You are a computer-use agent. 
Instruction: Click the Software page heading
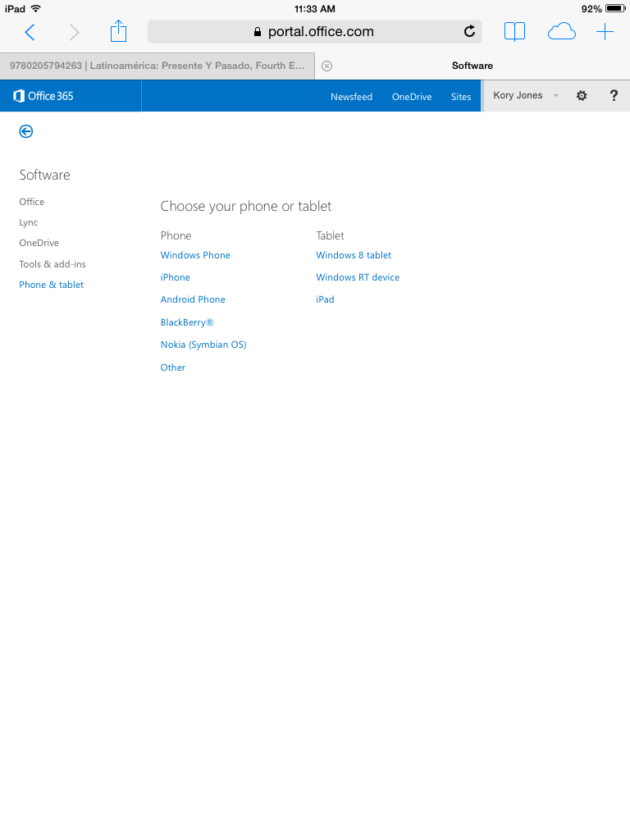(x=45, y=175)
